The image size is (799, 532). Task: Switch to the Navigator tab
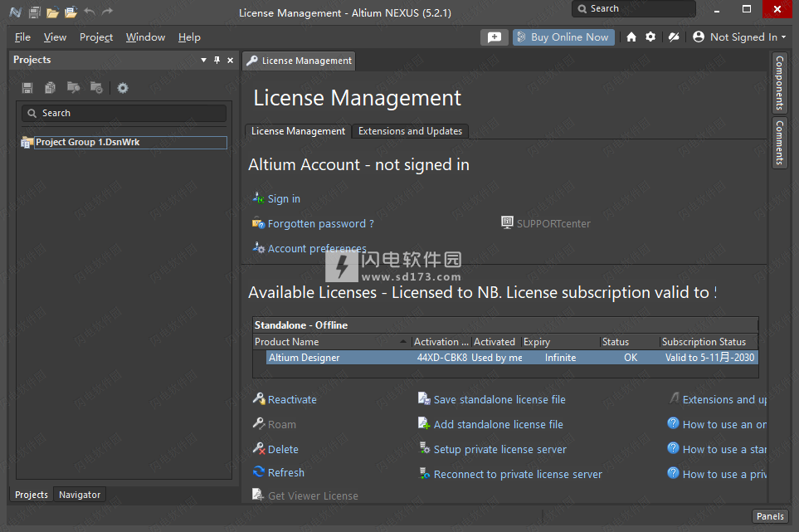click(80, 495)
